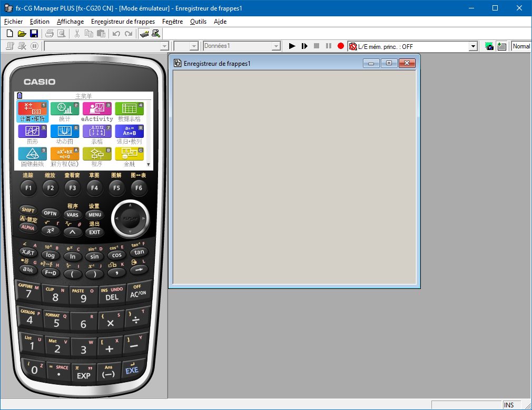The image size is (532, 410).
Task: Expand the Données1 dropdown list
Action: pos(277,46)
